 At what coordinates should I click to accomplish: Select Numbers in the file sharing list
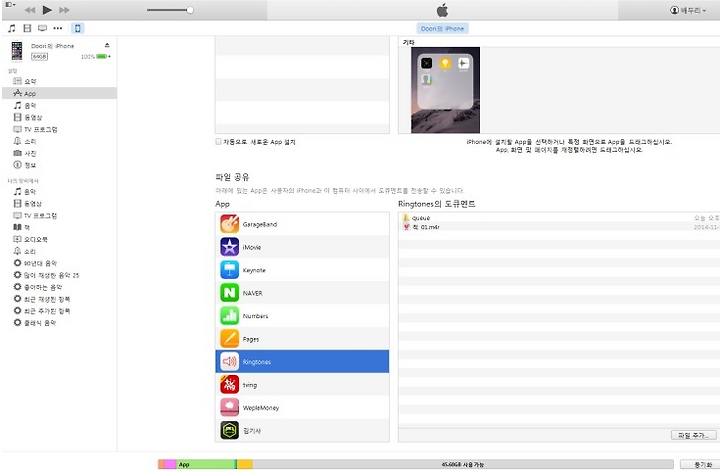(302, 316)
